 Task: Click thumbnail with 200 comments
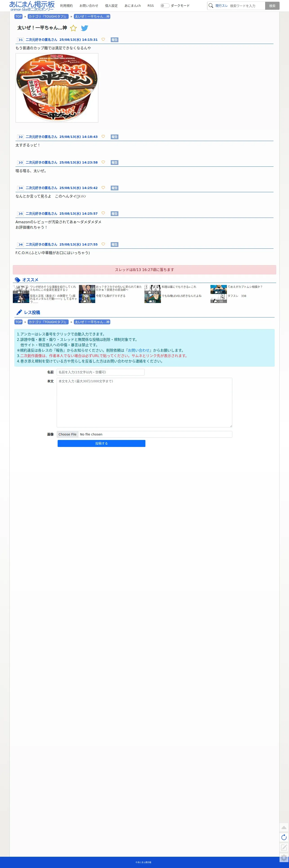[219, 298]
